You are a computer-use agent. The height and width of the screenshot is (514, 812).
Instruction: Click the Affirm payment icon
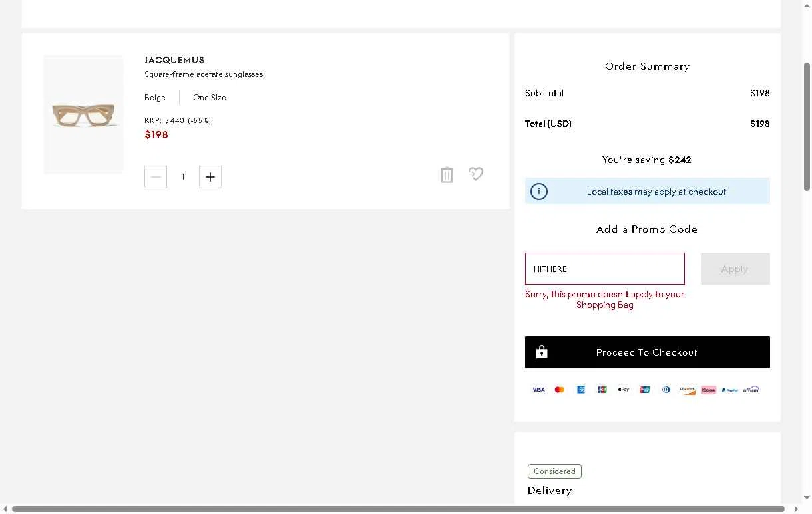751,390
